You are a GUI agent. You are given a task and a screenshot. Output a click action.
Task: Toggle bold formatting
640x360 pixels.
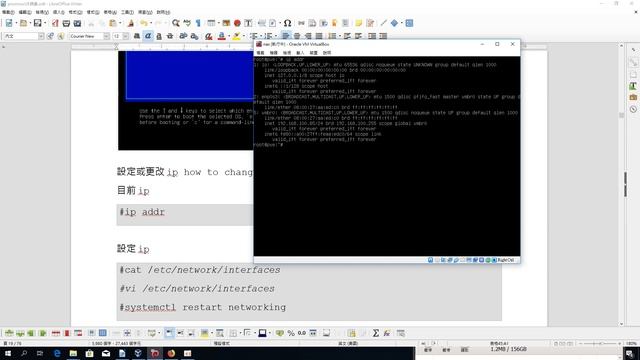[x=137, y=36]
